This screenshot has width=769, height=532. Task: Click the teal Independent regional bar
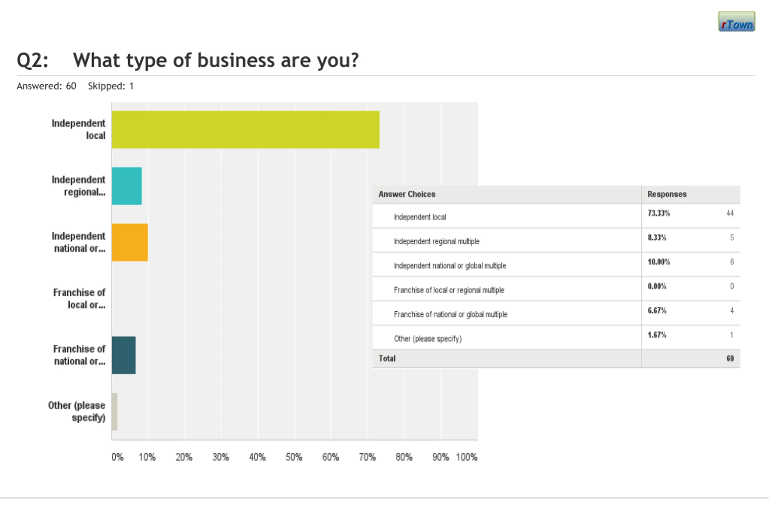(x=127, y=186)
